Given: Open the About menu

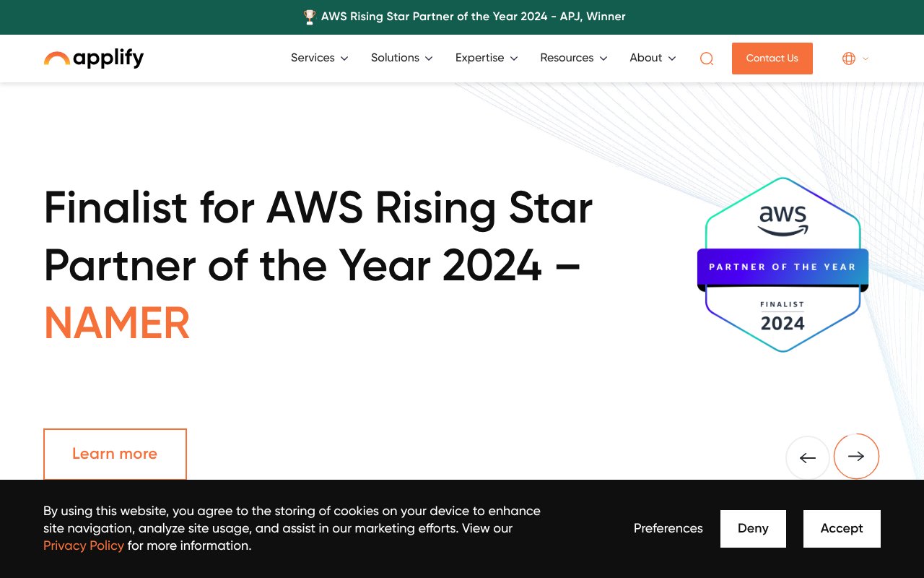Looking at the screenshot, I should coord(653,58).
